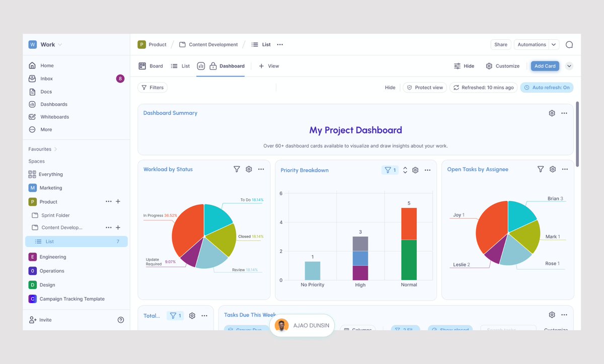Screen dimensions: 604x364
Task: Toggle Priority Breakdown filter with 1 applied
Action: (x=390, y=170)
